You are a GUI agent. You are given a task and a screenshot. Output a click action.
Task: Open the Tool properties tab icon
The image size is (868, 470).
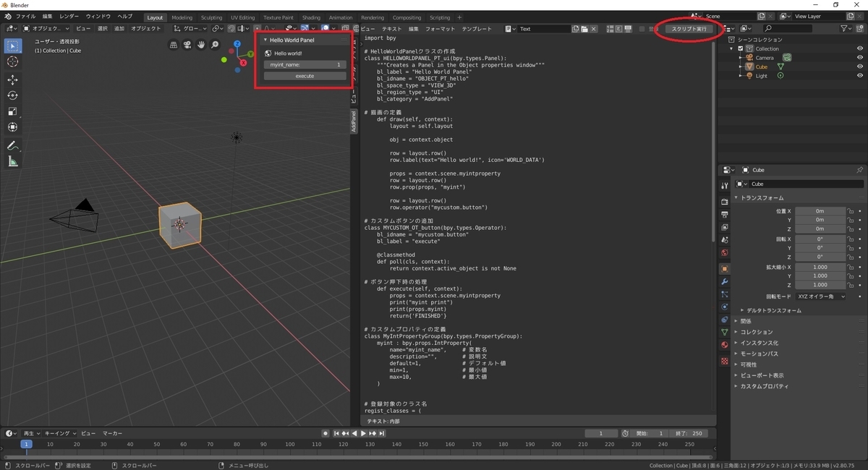(725, 186)
